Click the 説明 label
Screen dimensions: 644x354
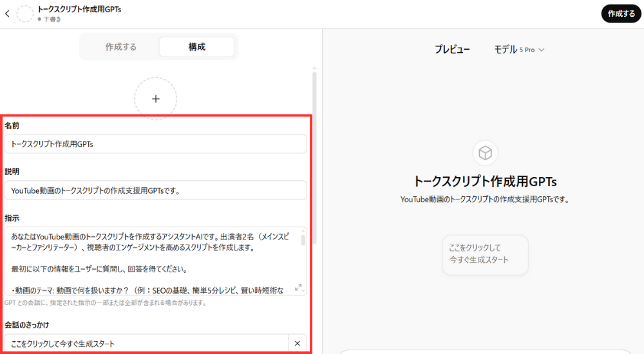click(12, 172)
